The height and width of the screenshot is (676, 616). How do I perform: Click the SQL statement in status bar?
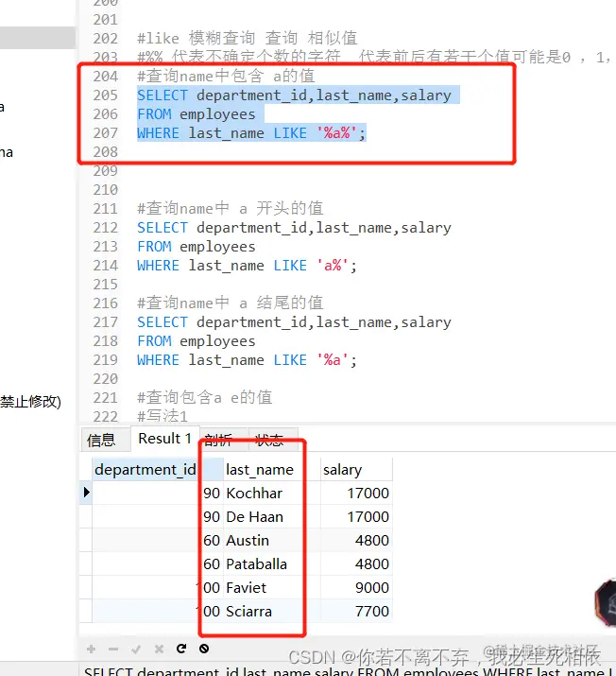pyautogui.click(x=348, y=671)
